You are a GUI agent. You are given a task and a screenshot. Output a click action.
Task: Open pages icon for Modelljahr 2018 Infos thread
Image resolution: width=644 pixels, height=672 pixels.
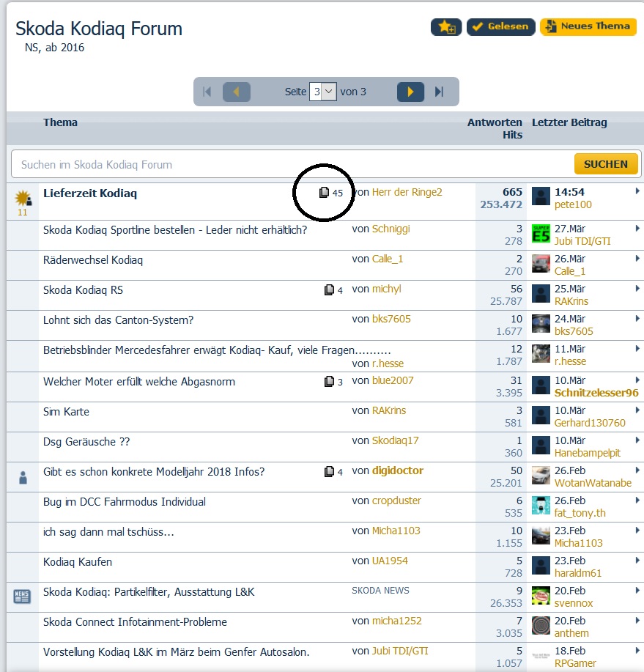pyautogui.click(x=329, y=471)
